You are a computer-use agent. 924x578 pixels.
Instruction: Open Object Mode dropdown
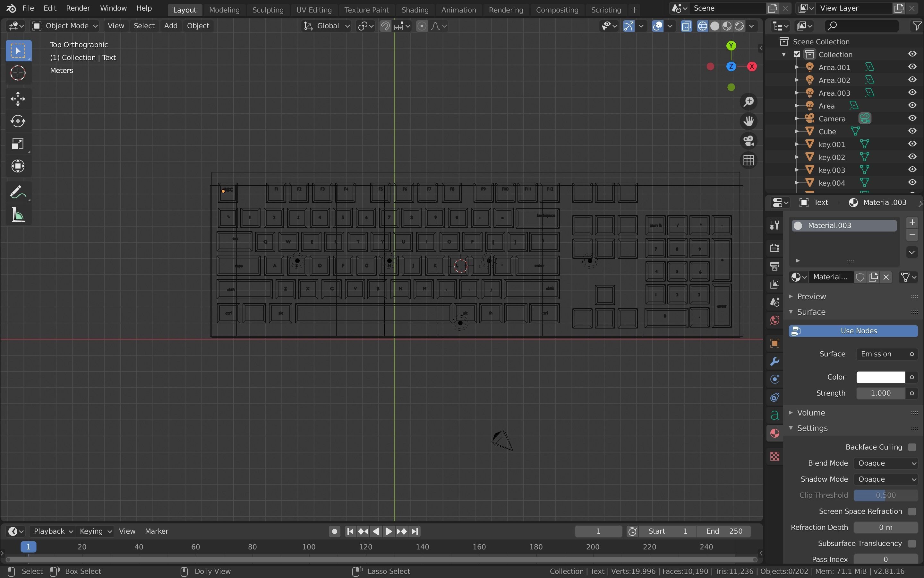click(x=65, y=26)
